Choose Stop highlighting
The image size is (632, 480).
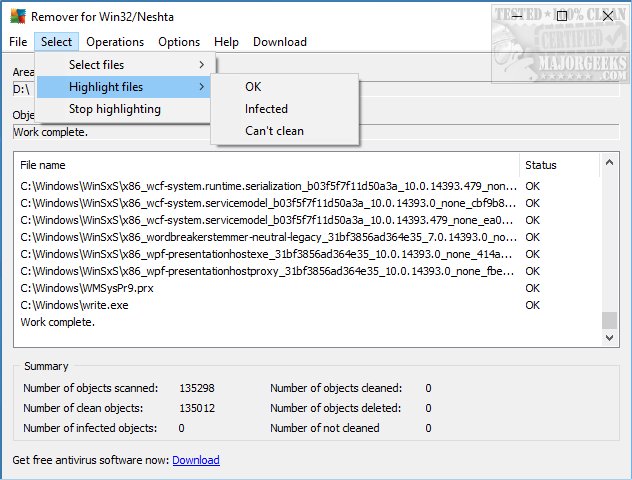click(123, 109)
